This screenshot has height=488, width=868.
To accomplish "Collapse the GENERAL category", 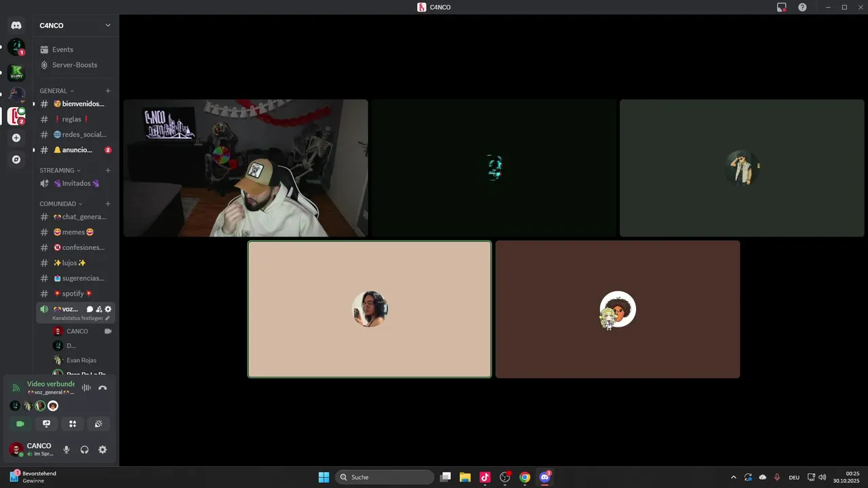I will coord(57,91).
